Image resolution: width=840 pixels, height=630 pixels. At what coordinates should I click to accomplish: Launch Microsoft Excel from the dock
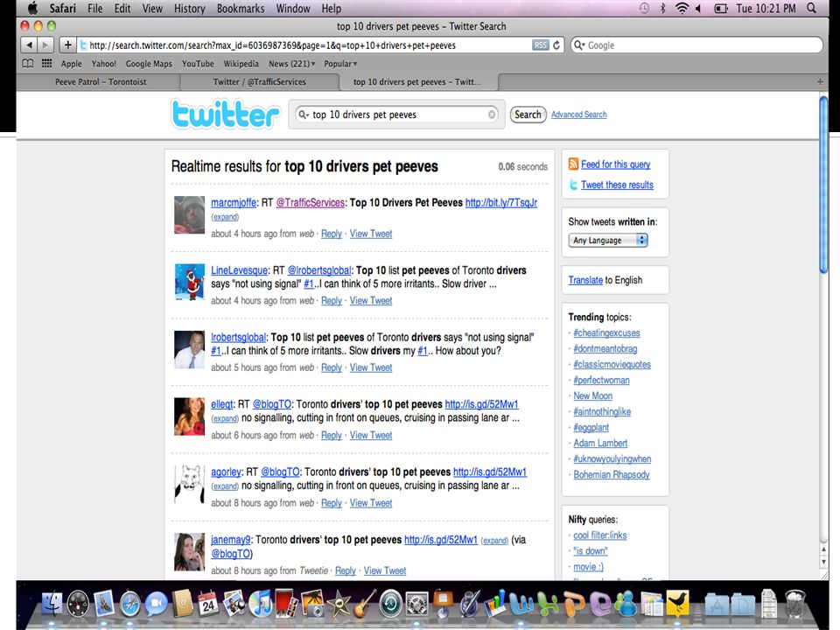(547, 604)
